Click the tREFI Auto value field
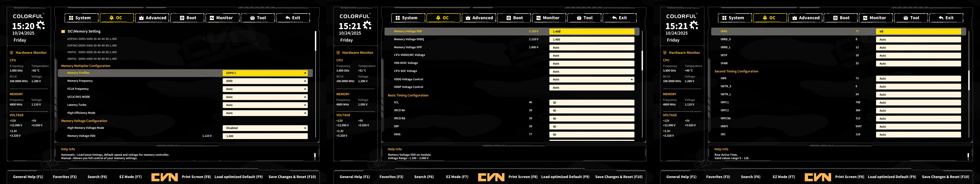980x184 pixels. [x=918, y=126]
